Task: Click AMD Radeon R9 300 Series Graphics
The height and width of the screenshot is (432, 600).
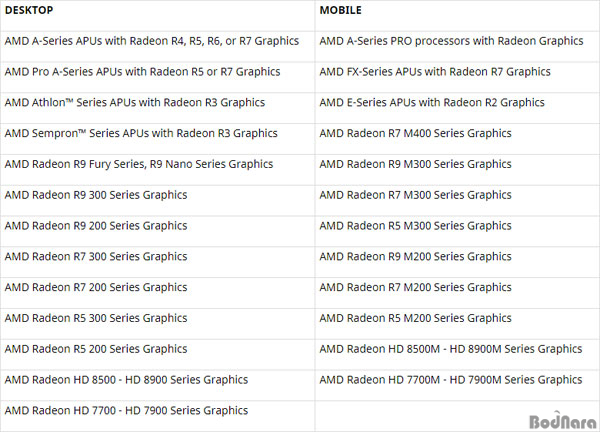Action: pyautogui.click(x=96, y=195)
